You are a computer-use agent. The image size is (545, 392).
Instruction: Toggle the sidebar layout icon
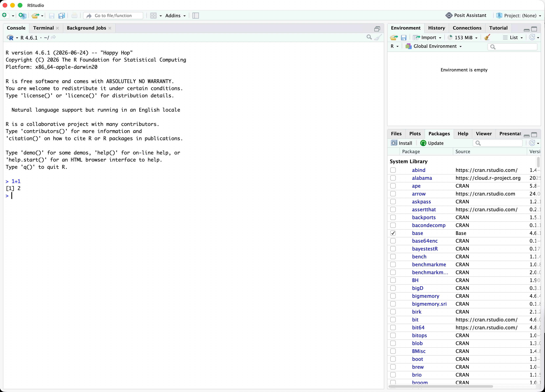pyautogui.click(x=196, y=16)
